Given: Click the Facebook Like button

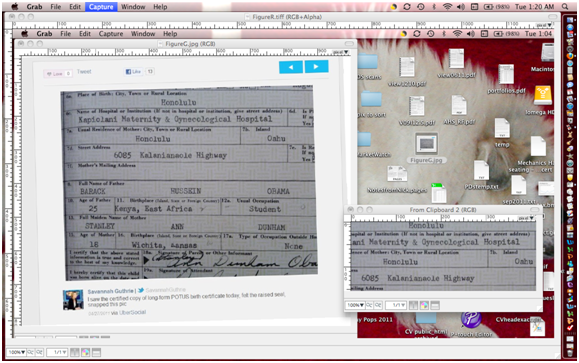Looking at the screenshot, I should coord(133,72).
